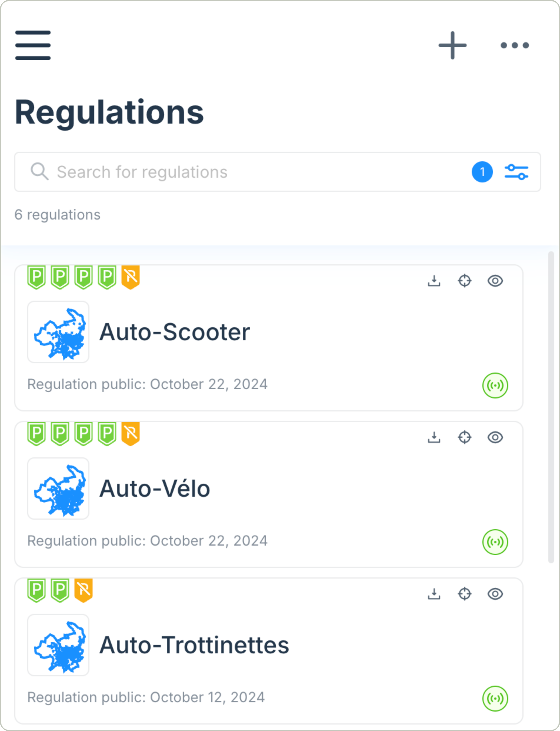The height and width of the screenshot is (731, 560).
Task: Click the Auto-Vélo live broadcast status icon
Action: click(495, 542)
